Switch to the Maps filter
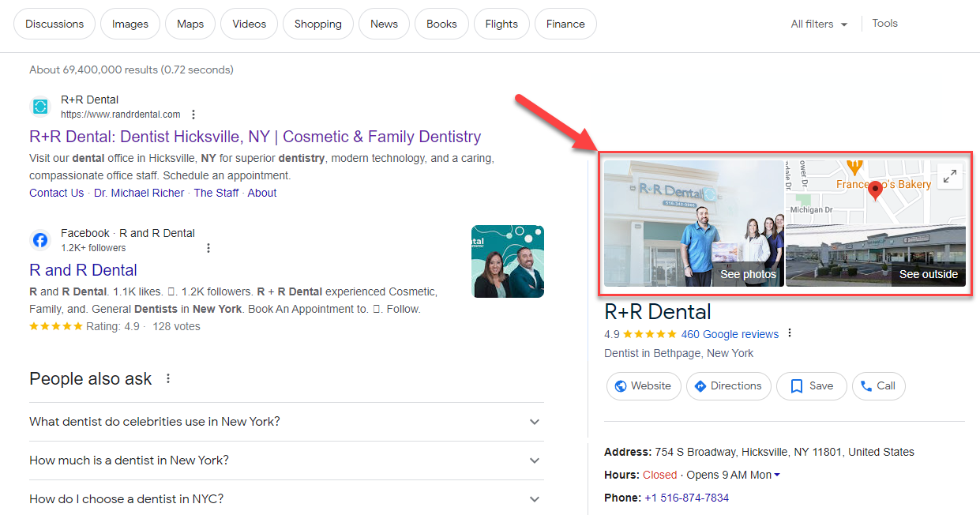 point(190,24)
